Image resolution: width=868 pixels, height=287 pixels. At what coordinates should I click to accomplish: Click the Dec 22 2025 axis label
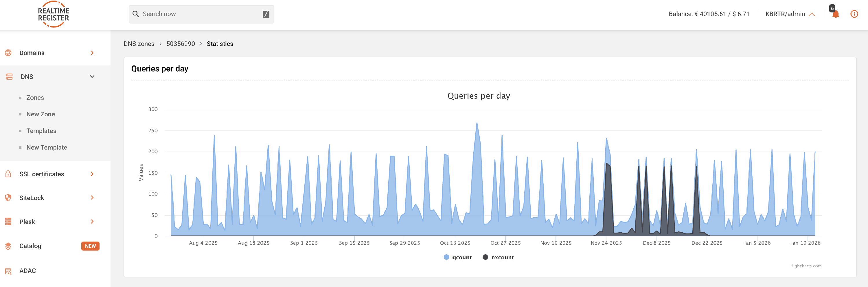[x=707, y=243]
